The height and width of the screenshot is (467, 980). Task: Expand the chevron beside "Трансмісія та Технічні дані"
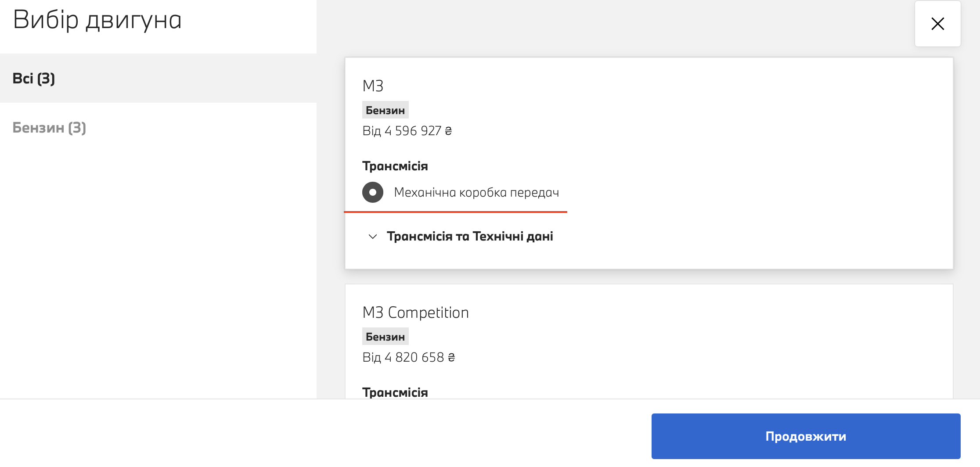[373, 237]
